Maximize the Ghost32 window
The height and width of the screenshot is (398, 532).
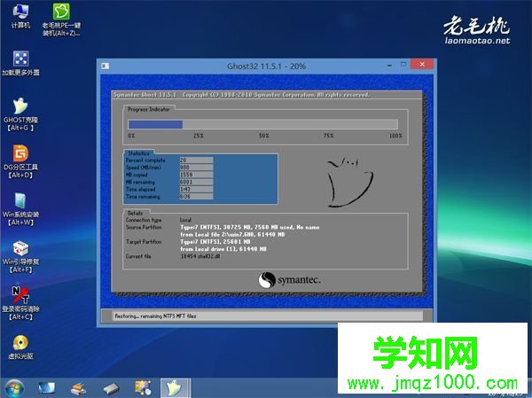click(403, 64)
